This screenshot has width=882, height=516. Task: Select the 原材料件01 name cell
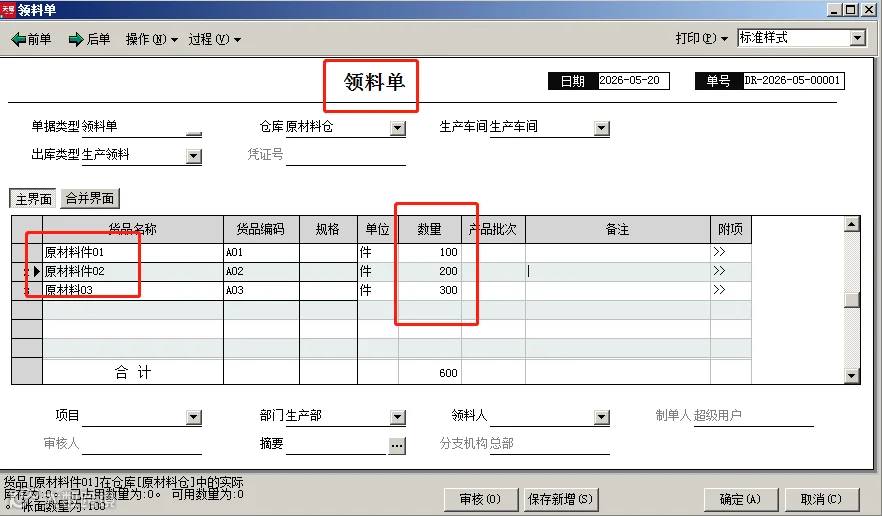133,252
